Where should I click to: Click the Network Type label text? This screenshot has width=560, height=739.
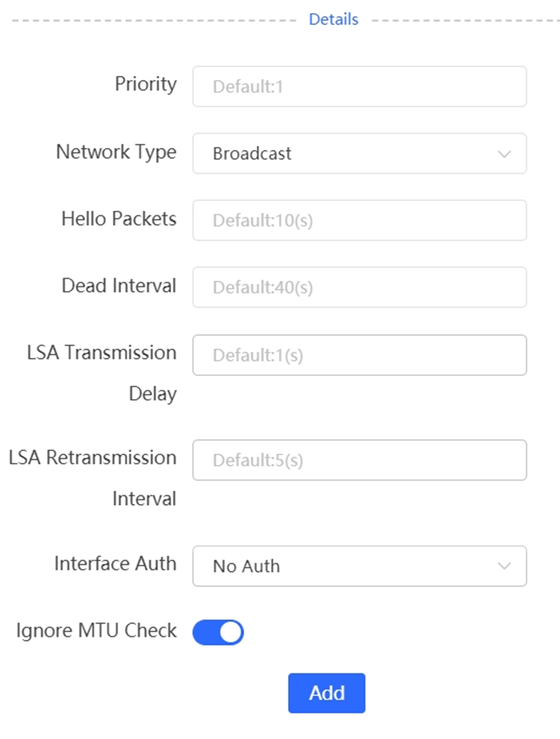pyautogui.click(x=116, y=152)
